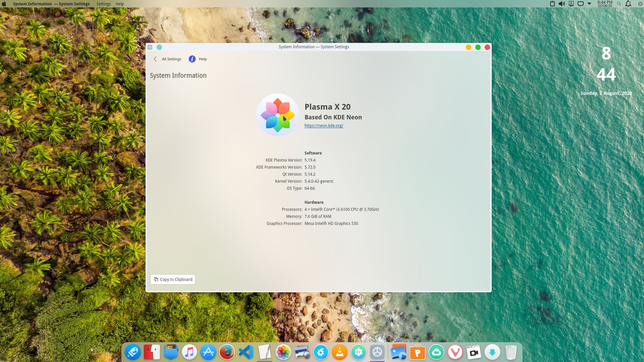Open the KDE Connect app in dock
644x362 pixels.
[x=133, y=352]
